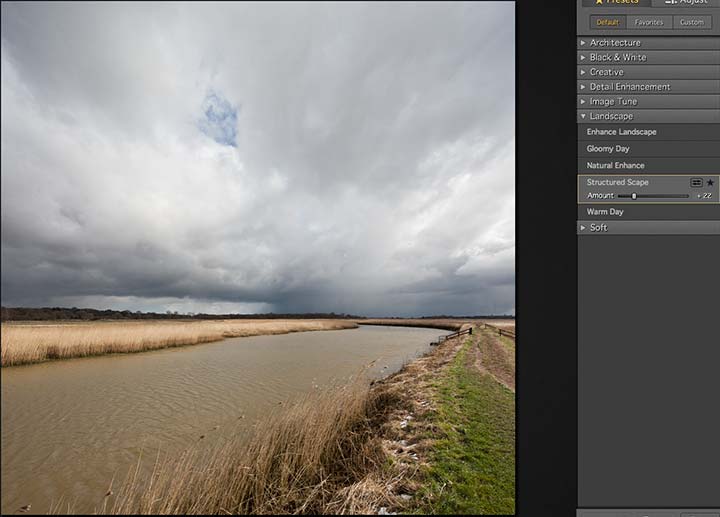Collapse the Landscape preset group
This screenshot has height=517, width=720.
click(648, 116)
